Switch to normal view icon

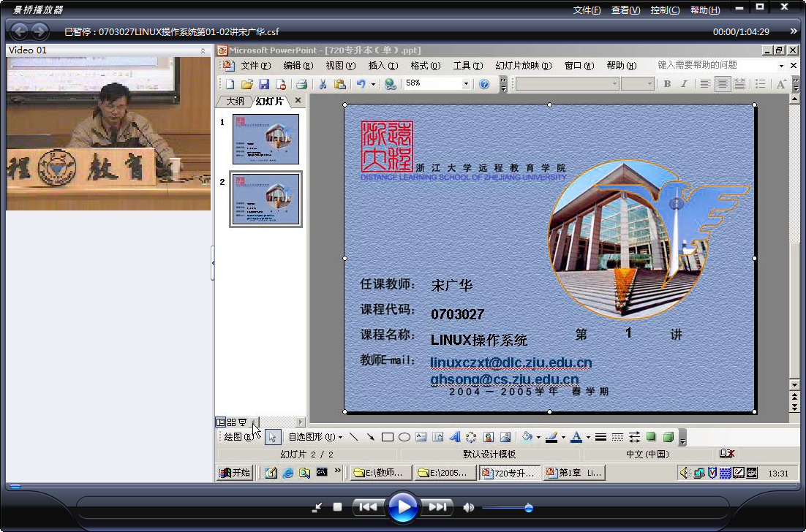220,422
